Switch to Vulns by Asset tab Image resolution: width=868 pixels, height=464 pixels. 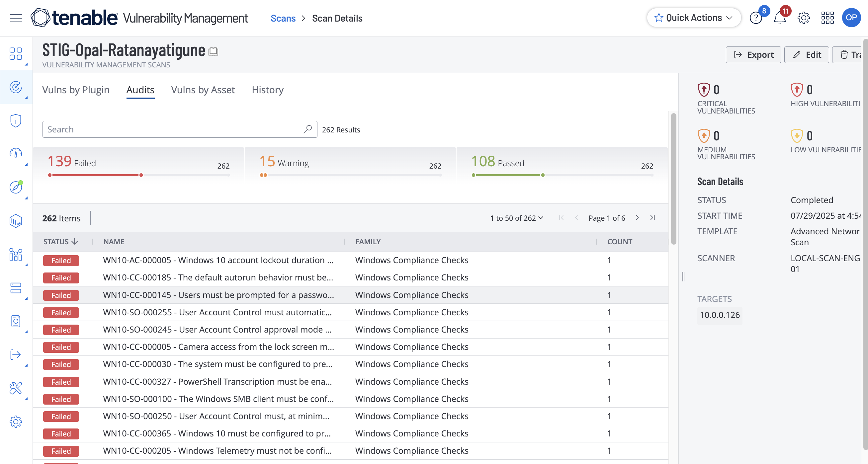coord(203,90)
